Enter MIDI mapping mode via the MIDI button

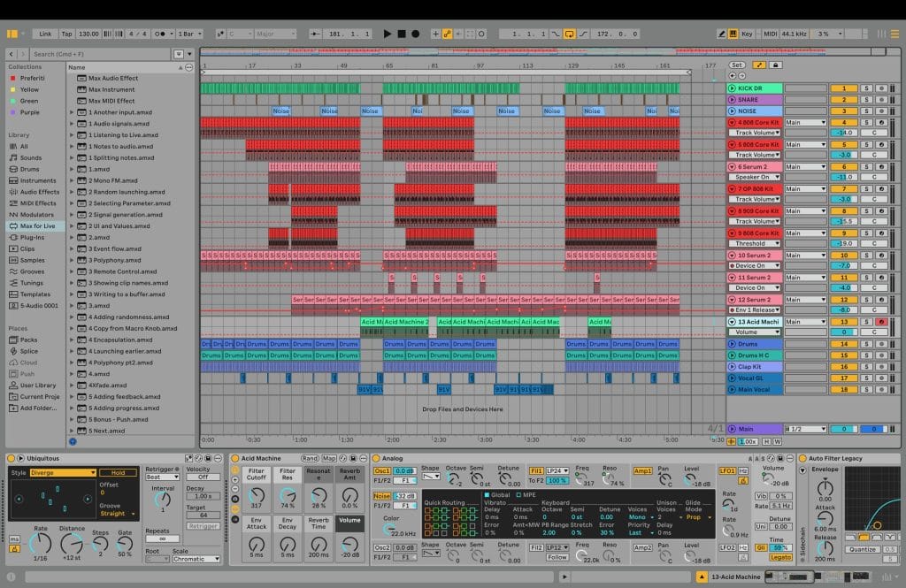click(x=772, y=32)
